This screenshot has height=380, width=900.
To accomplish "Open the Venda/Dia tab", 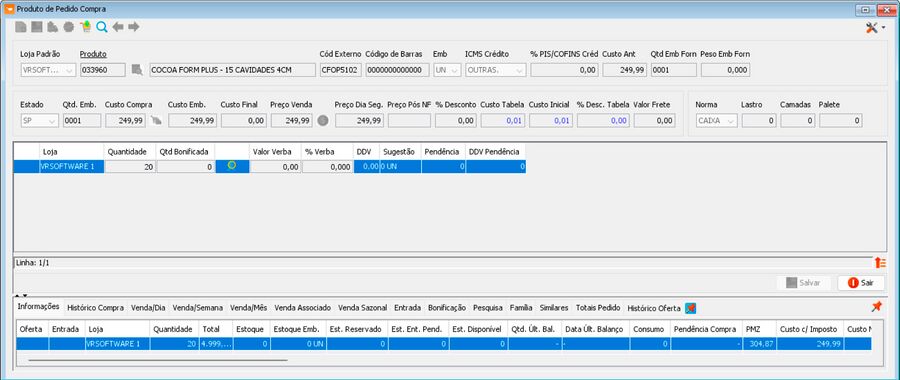I will coord(148,308).
